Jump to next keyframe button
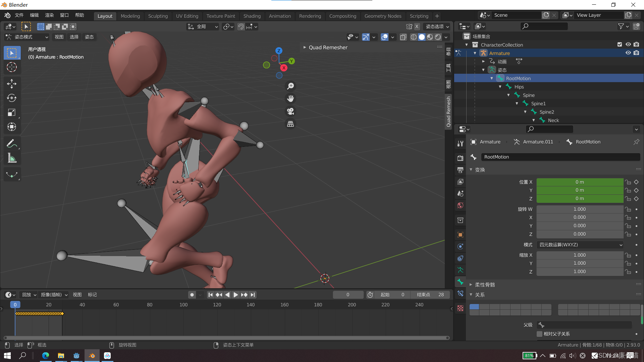The width and height of the screenshot is (644, 362). click(244, 295)
